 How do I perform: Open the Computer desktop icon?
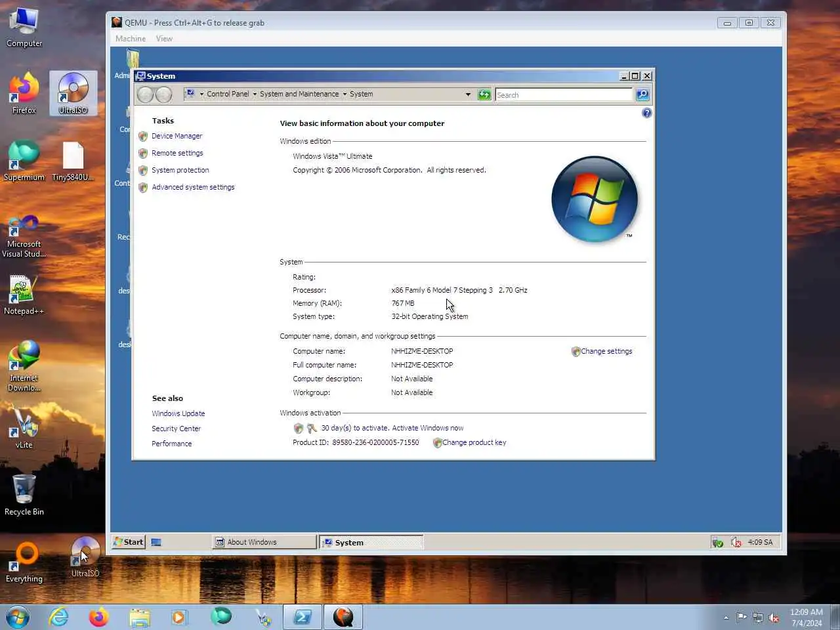(x=24, y=28)
